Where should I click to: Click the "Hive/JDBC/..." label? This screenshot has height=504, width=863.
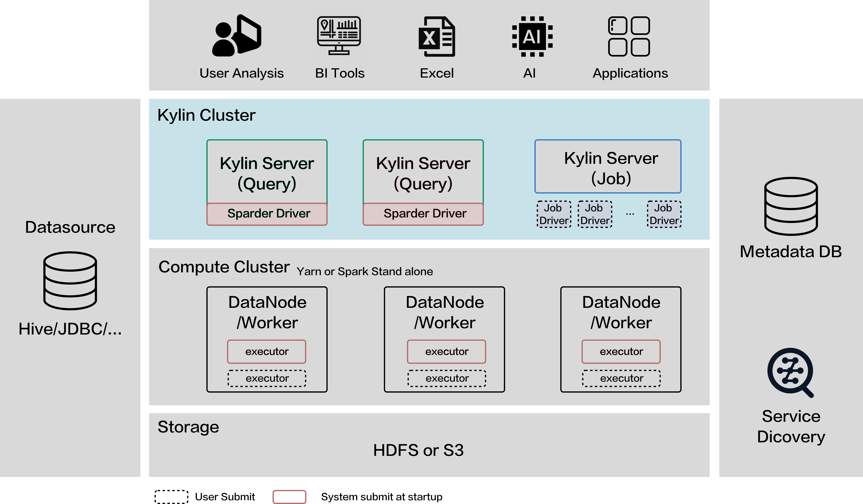tap(70, 329)
